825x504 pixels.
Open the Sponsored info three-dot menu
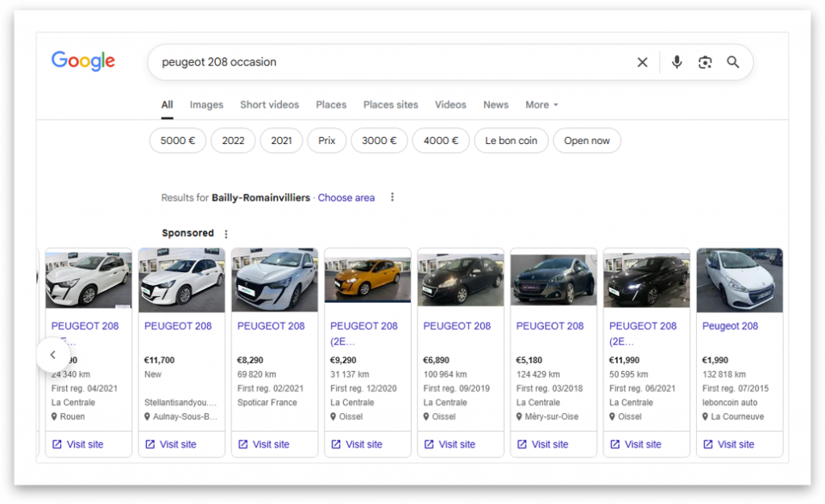226,233
